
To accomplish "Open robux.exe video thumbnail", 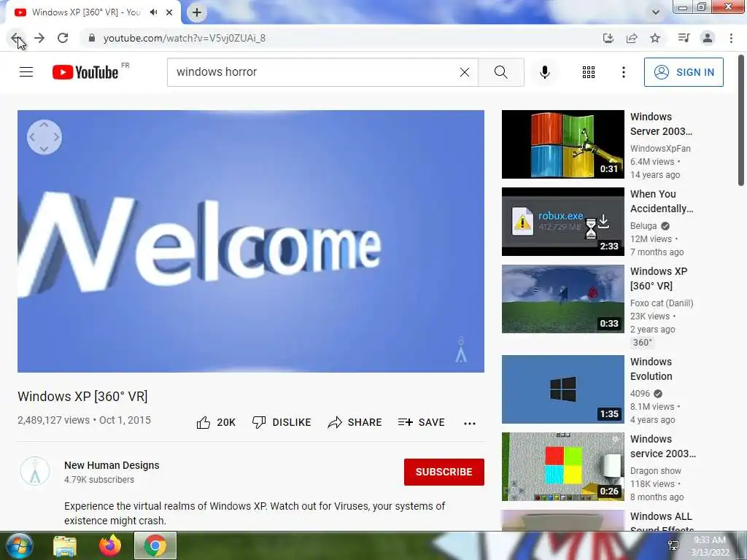I will [563, 222].
